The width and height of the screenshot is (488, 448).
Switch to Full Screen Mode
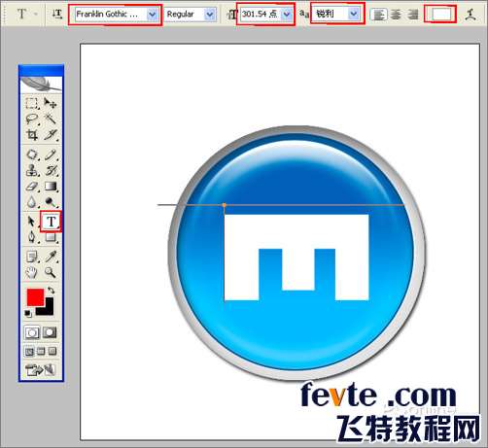click(52, 352)
